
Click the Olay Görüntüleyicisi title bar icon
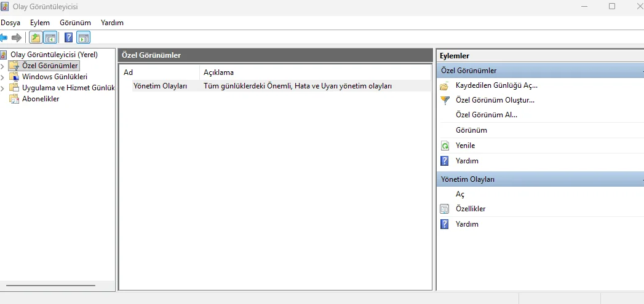(4, 7)
